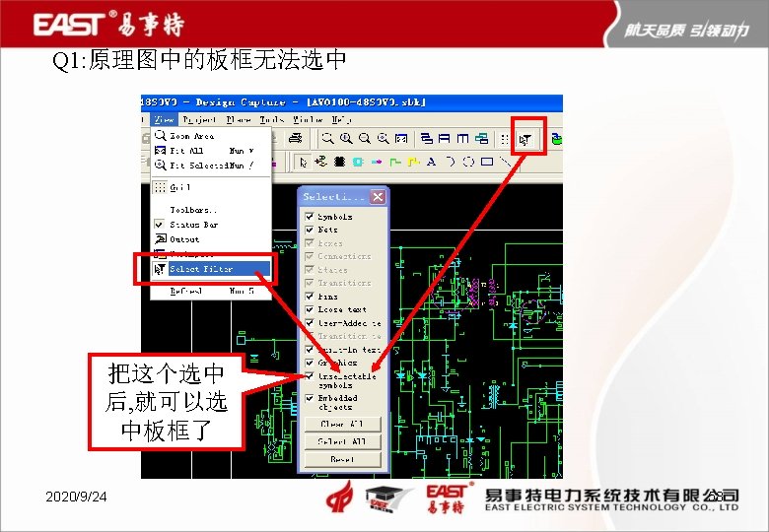769x532 pixels.
Task: Click the Select Filter toolbar icon
Action: 525,140
